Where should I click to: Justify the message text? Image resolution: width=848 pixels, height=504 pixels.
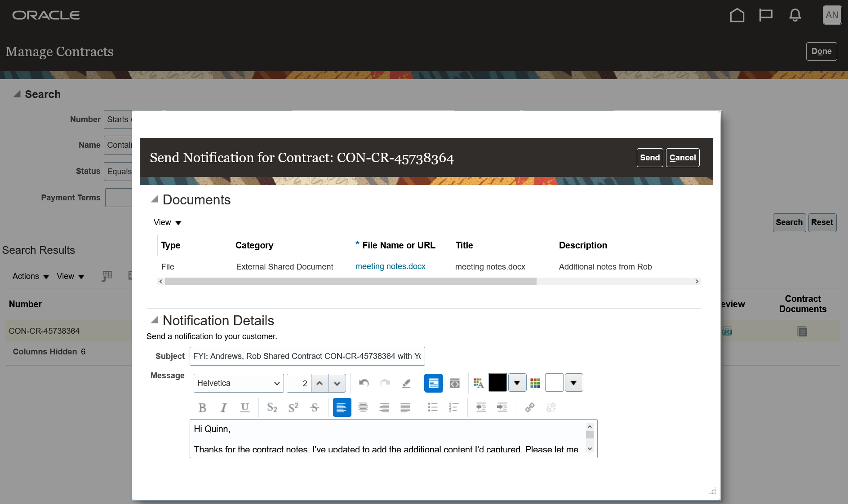tap(405, 407)
